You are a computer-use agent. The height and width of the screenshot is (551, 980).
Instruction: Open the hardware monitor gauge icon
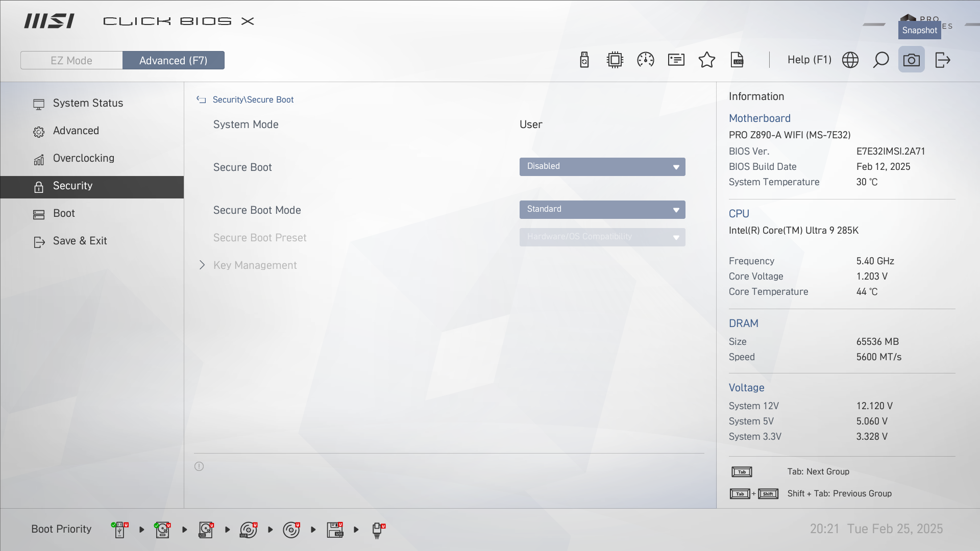646,60
